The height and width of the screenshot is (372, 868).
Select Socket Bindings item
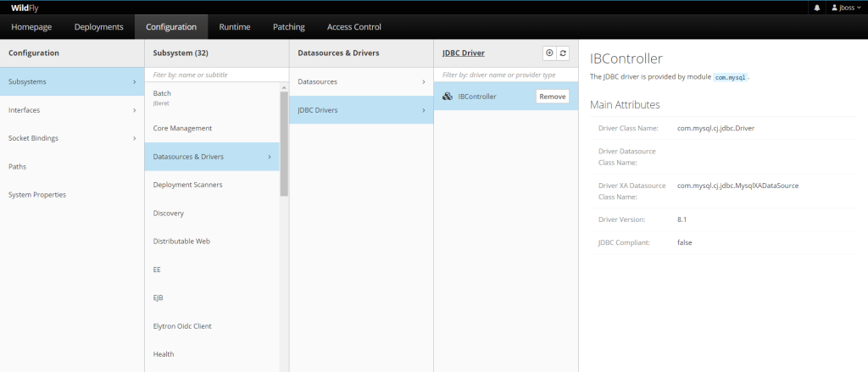[x=72, y=138]
